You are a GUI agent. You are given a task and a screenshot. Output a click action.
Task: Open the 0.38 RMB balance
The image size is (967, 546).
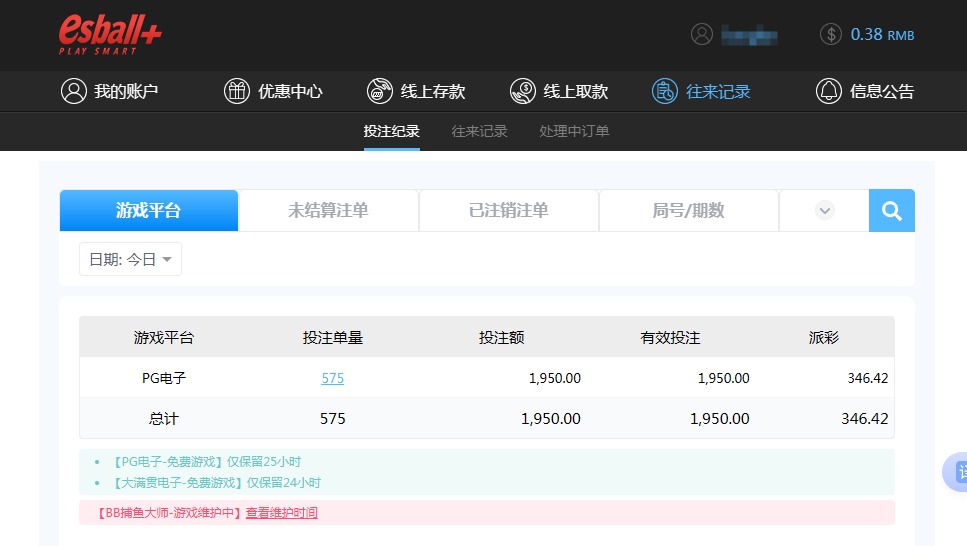point(882,35)
